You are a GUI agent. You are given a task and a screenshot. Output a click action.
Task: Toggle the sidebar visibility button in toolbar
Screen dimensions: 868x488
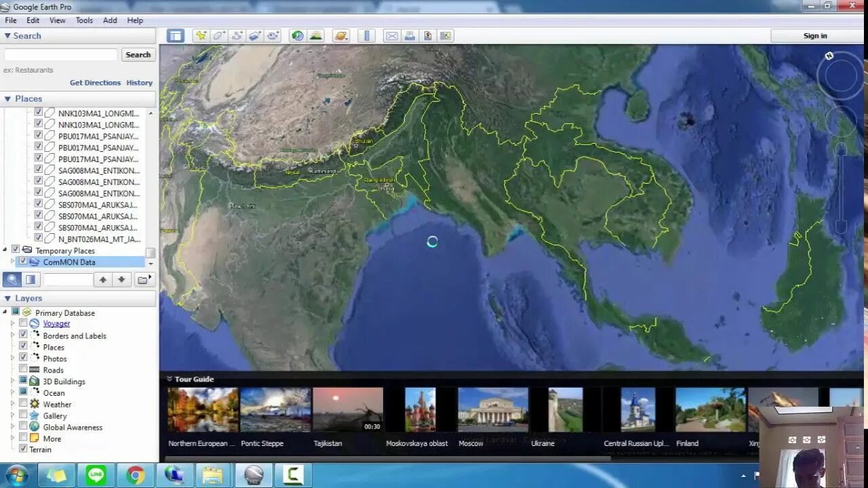176,36
